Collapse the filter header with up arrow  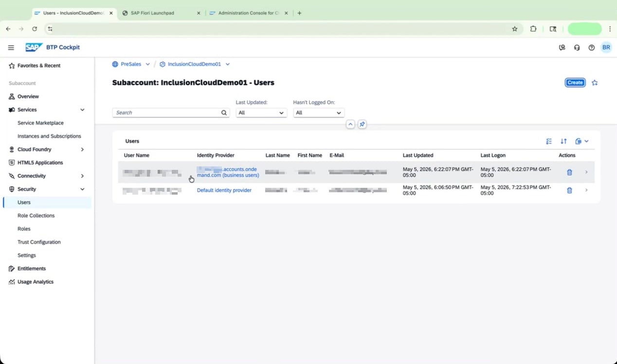350,125
